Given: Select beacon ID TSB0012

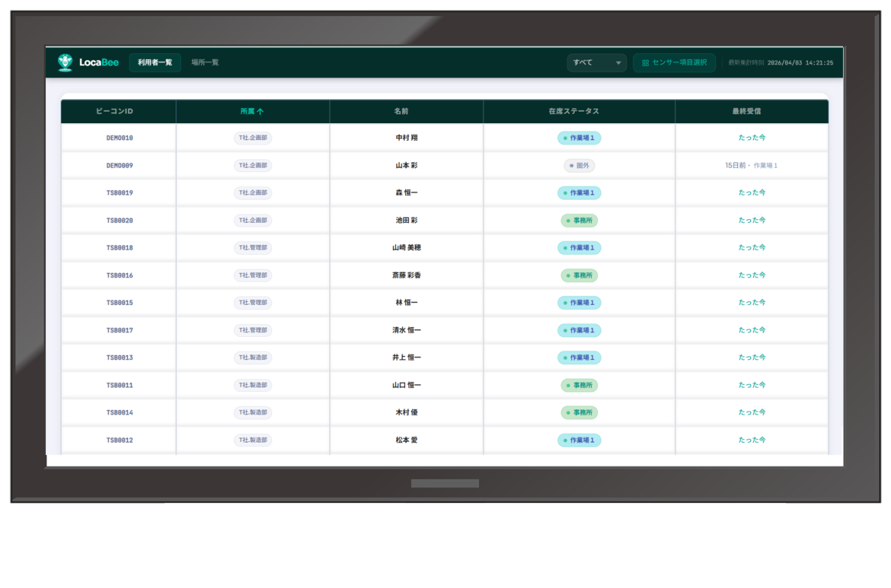Looking at the screenshot, I should click(120, 440).
